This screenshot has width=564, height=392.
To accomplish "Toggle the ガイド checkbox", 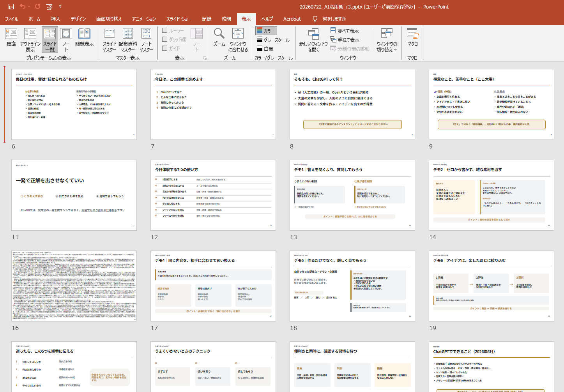I will coord(171,48).
